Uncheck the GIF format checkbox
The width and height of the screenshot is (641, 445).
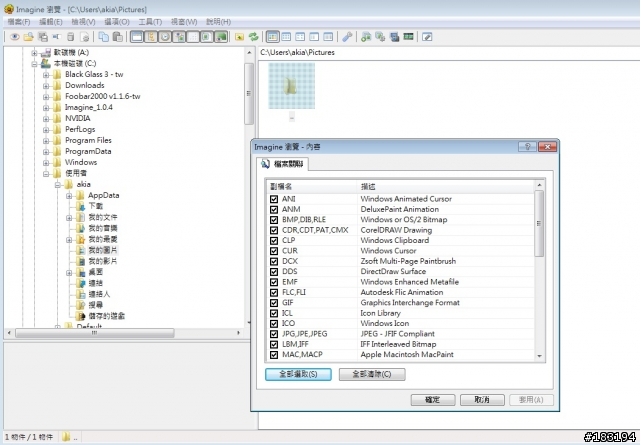click(x=274, y=303)
